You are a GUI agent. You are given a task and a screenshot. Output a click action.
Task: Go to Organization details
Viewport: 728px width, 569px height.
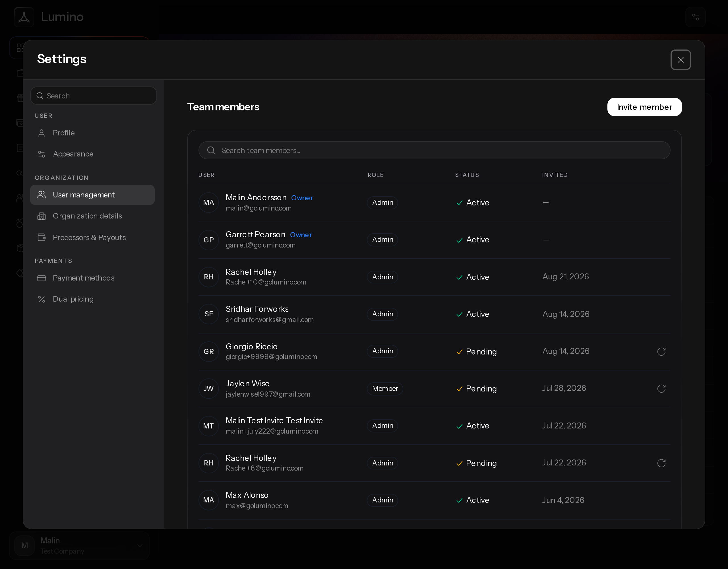[92, 216]
